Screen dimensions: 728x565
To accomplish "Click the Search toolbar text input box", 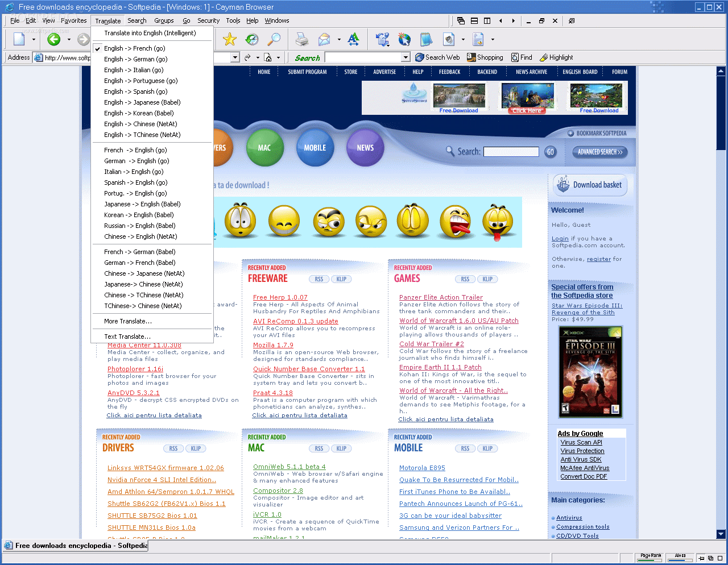I will click(x=363, y=57).
